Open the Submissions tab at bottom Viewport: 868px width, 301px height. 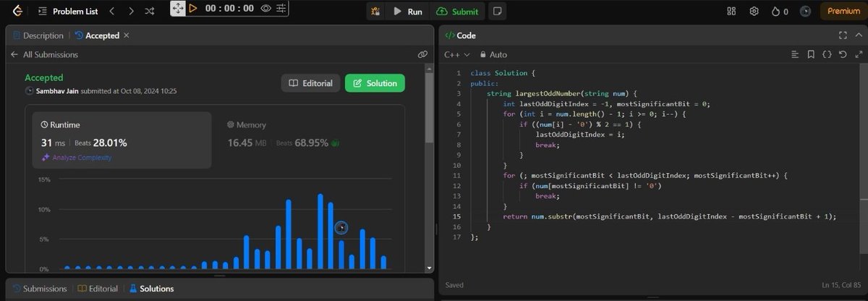coord(40,289)
